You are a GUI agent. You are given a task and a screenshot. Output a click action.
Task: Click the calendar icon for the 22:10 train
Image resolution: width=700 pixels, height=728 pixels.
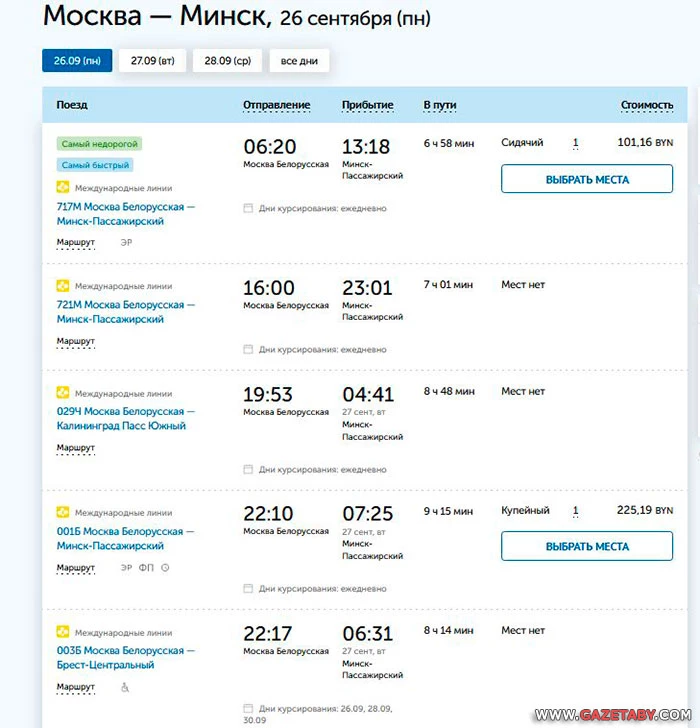(x=248, y=589)
